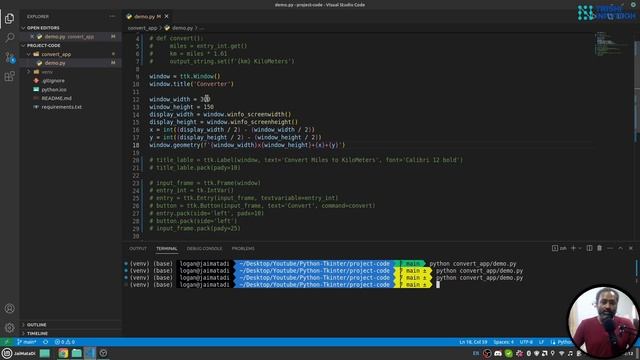The height and width of the screenshot is (360, 640).
Task: Synchronize changes from the status bar
Action: point(46,342)
